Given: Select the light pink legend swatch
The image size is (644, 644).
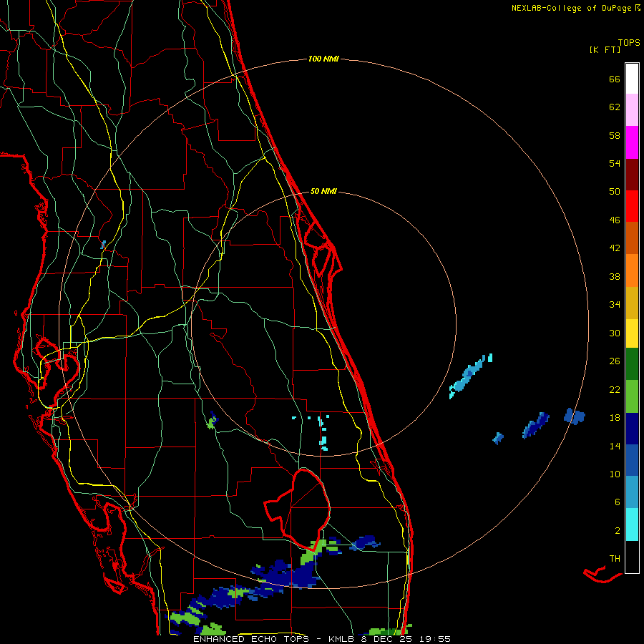Looking at the screenshot, I should coord(632,109).
